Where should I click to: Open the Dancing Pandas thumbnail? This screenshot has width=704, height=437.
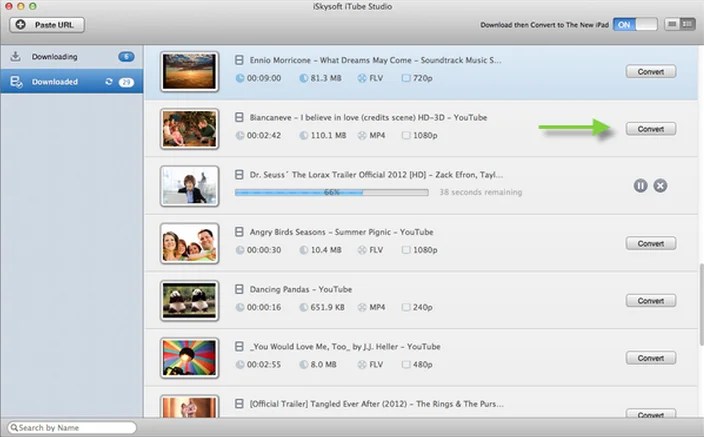(x=189, y=301)
